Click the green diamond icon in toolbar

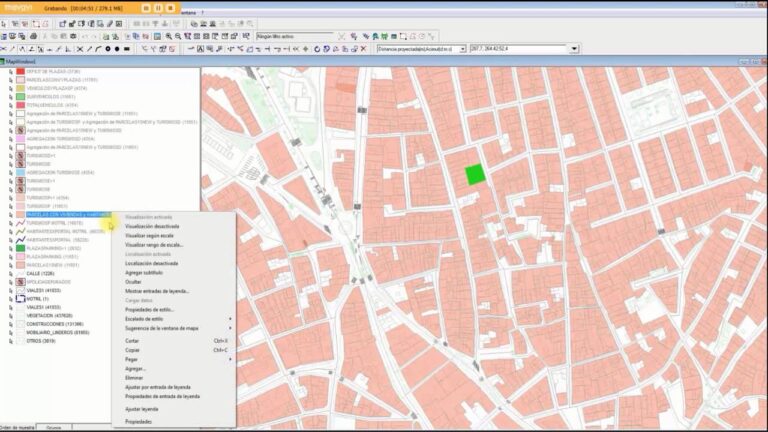point(306,49)
